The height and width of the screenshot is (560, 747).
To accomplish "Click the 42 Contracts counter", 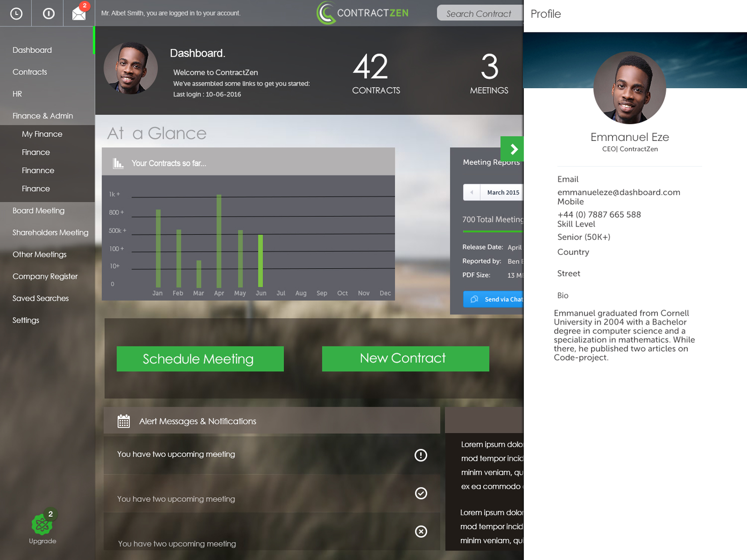I will 376,73.
